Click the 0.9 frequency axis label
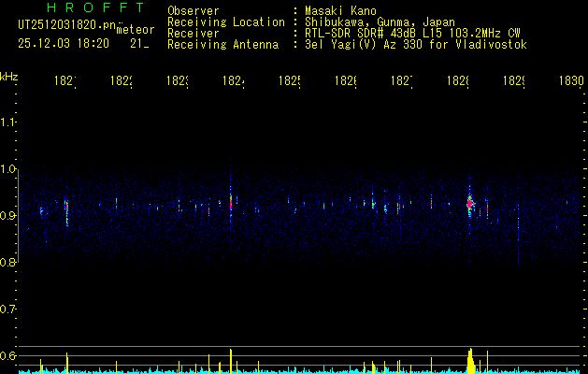Image resolution: width=588 pixels, height=374 pixels. (8, 216)
